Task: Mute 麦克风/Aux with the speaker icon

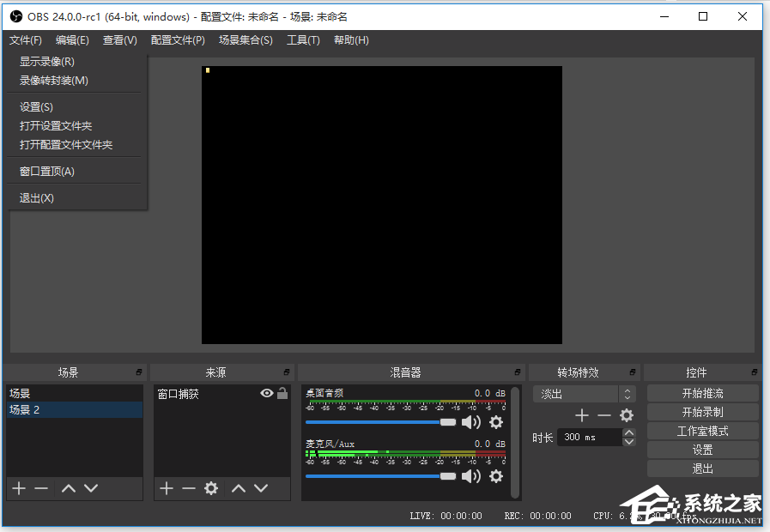Action: [471, 475]
